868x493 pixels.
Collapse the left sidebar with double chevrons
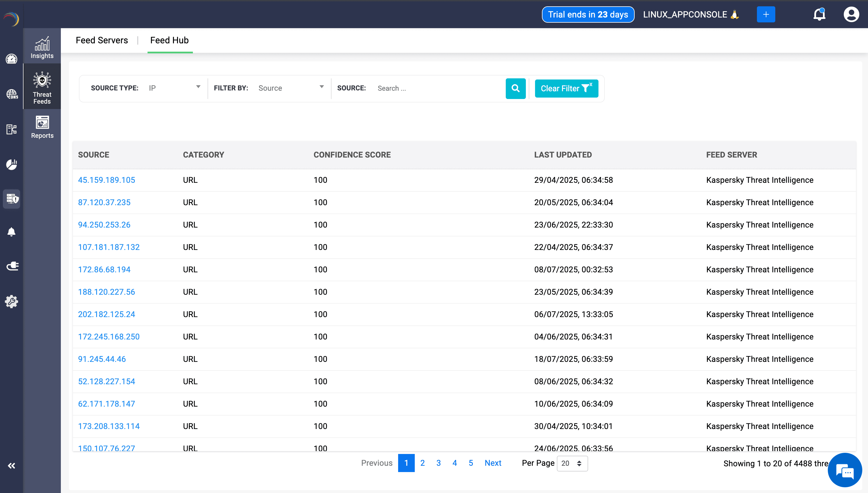click(x=11, y=465)
